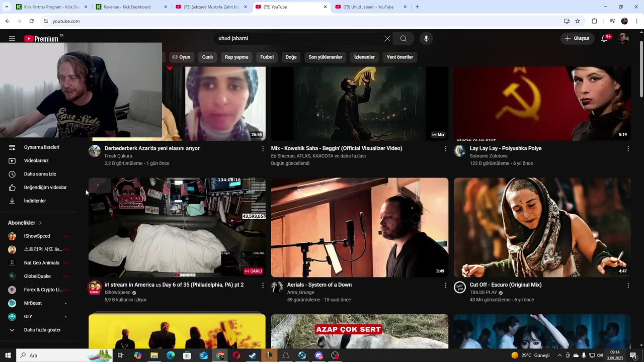Select the Rap yapma filter chip
Image resolution: width=644 pixels, height=362 pixels.
[x=236, y=57]
